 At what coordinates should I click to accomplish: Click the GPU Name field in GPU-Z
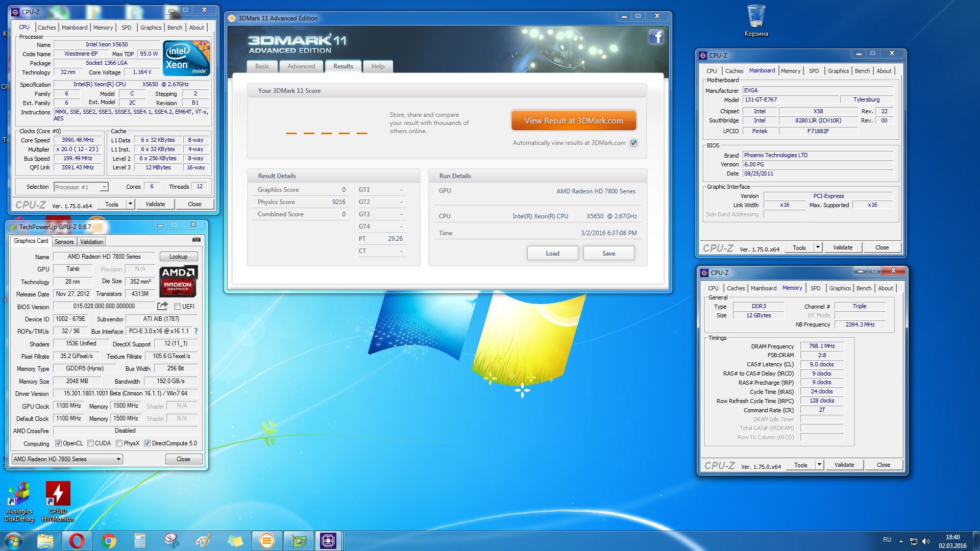coord(104,257)
